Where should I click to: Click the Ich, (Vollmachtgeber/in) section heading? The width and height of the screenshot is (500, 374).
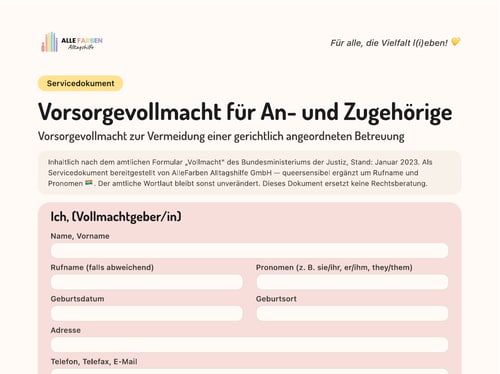coord(116,217)
